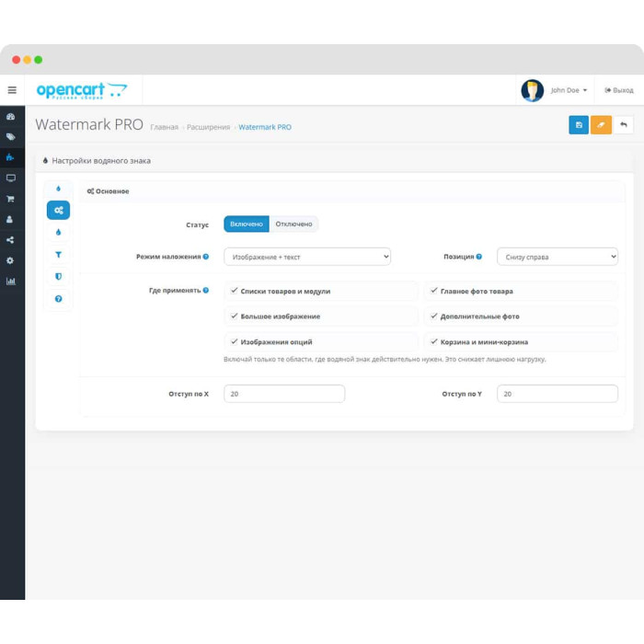Click the back arrow return icon

pos(623,125)
